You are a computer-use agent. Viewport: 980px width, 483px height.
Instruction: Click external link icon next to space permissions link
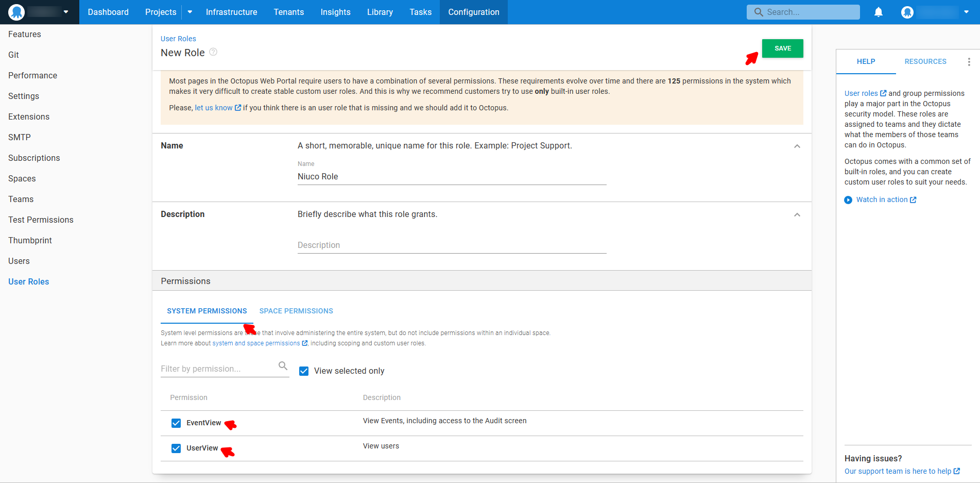coord(305,343)
